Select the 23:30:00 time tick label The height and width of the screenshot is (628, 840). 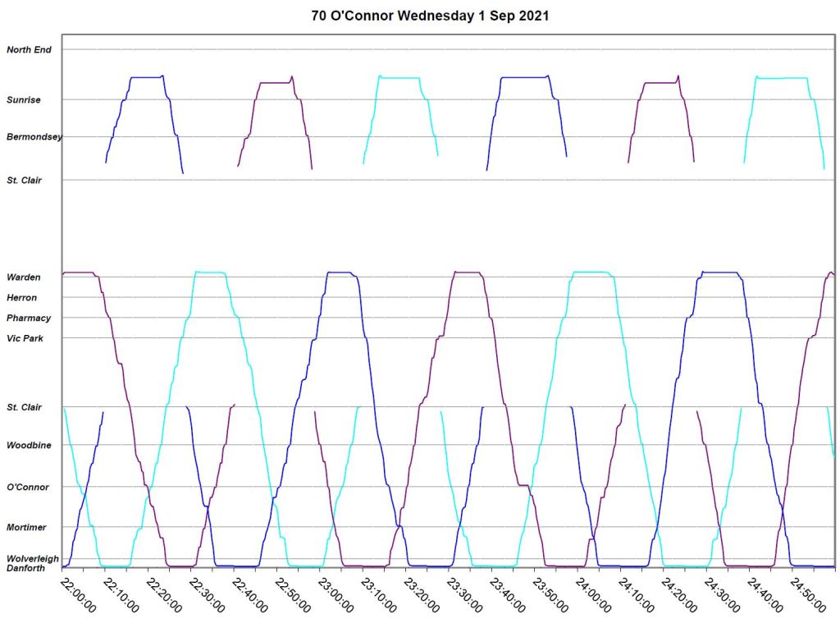(x=465, y=594)
